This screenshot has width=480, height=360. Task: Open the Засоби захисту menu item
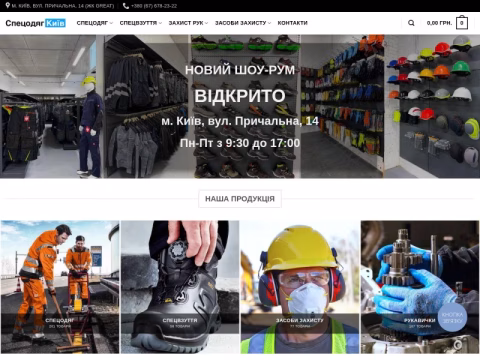(240, 23)
